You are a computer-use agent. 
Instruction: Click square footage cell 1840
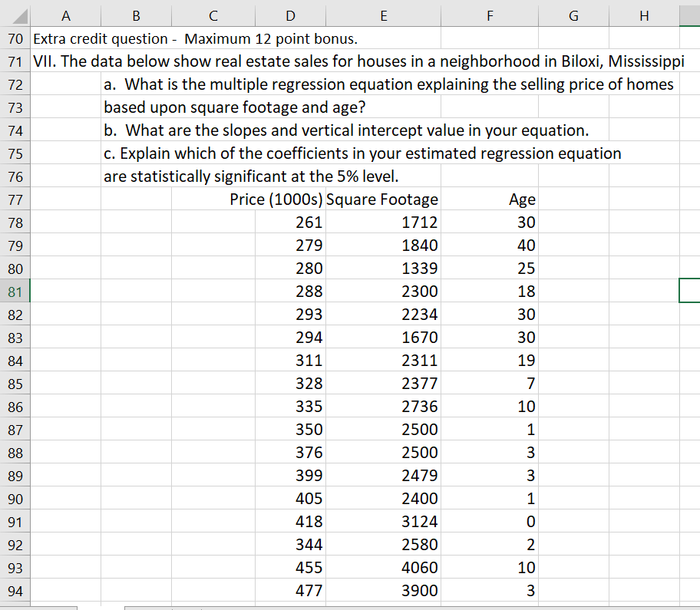(x=384, y=246)
